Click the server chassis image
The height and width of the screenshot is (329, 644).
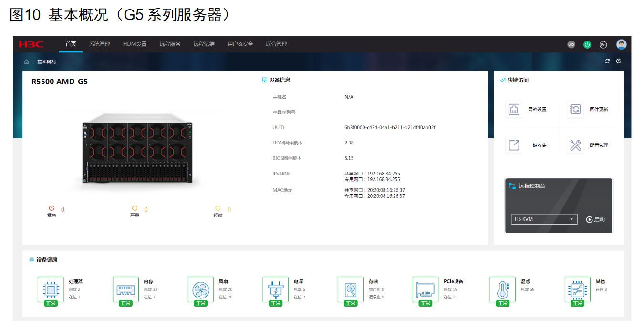pos(136,149)
